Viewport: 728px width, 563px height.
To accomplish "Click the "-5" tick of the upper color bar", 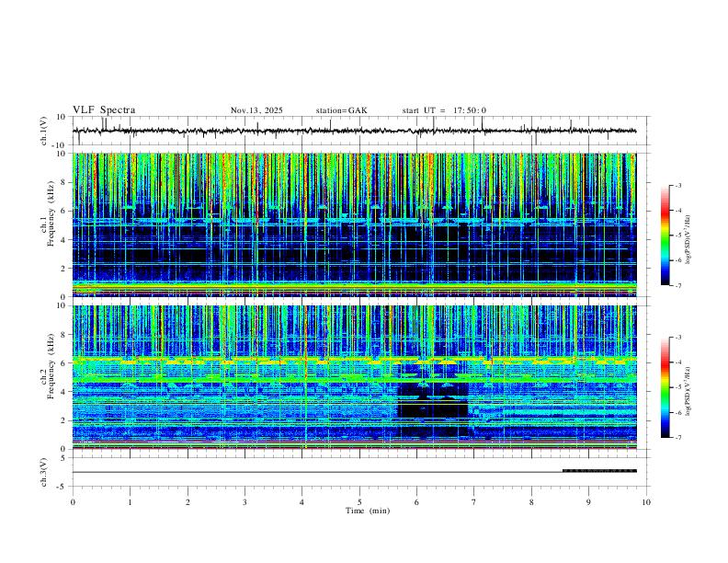I will (678, 236).
